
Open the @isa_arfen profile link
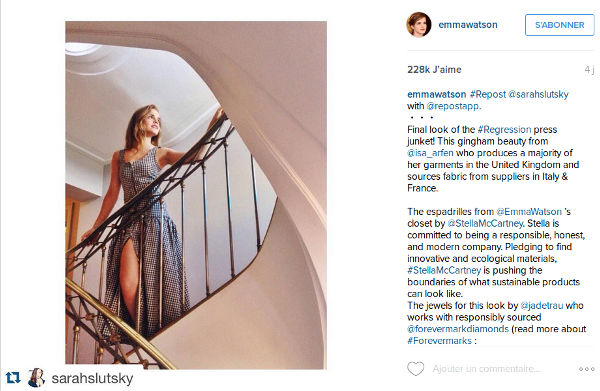click(x=430, y=153)
